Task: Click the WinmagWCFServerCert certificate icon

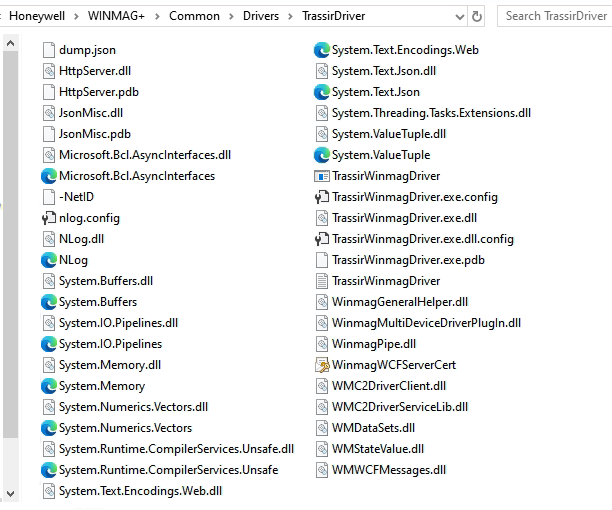Action: click(x=322, y=365)
